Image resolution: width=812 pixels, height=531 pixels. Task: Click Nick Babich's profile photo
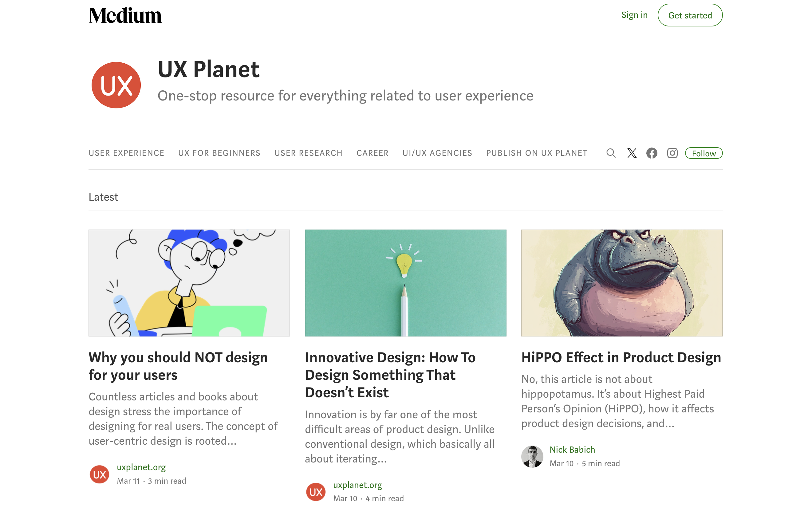(532, 457)
